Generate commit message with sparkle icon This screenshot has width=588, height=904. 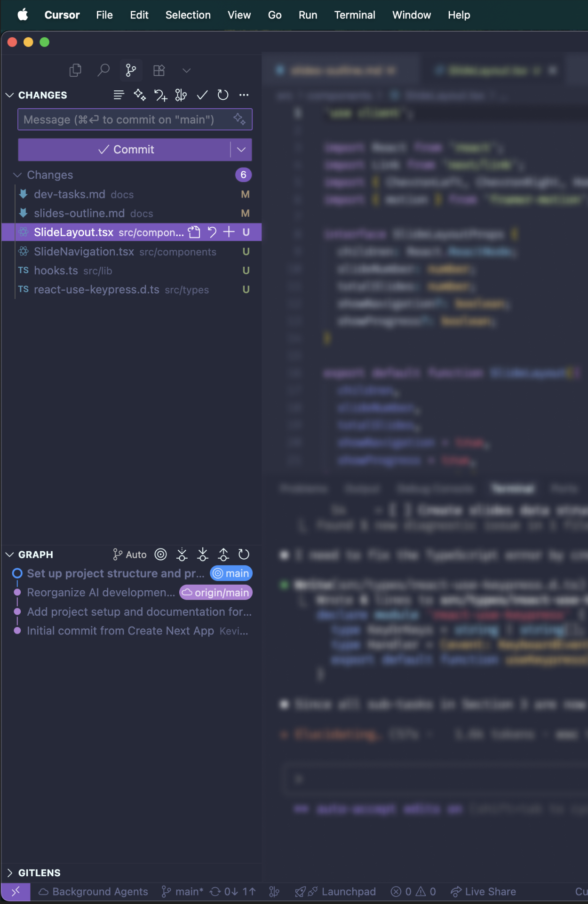239,119
